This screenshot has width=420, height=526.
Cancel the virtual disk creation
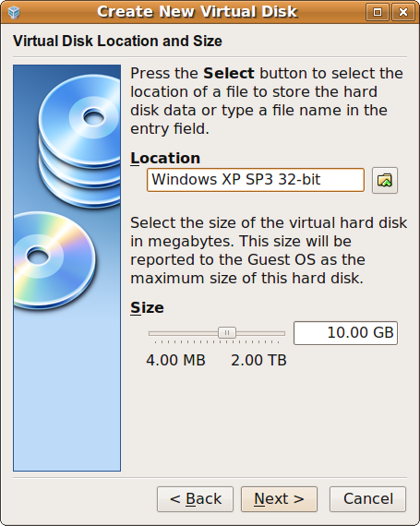[x=367, y=499]
